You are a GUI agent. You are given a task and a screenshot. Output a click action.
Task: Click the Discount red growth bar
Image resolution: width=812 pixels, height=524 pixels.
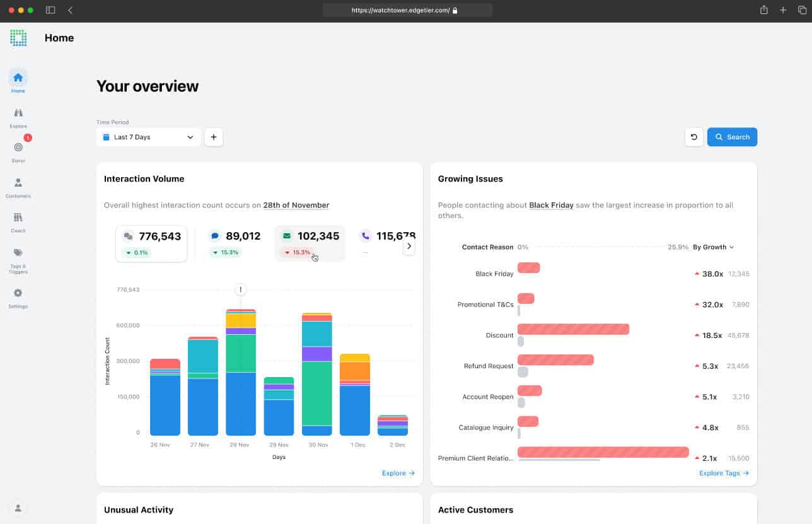(573, 329)
